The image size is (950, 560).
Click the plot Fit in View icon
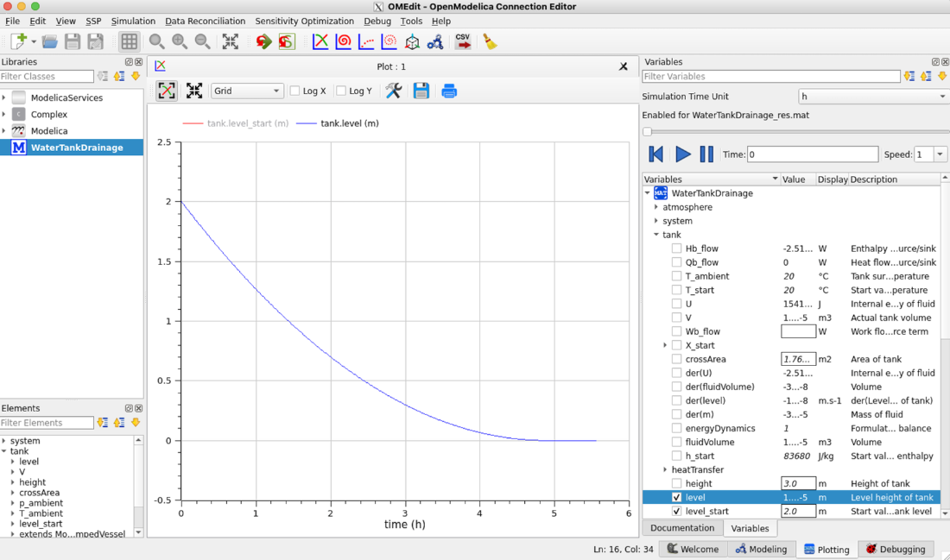coord(193,91)
